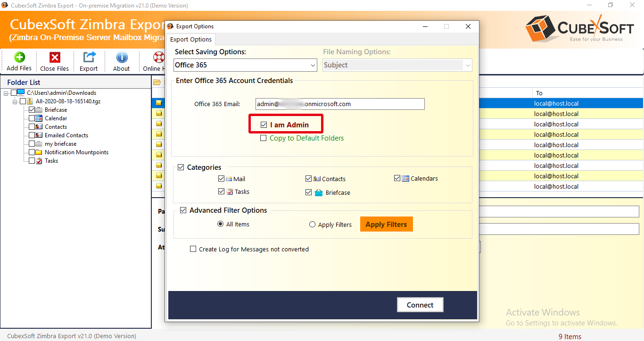This screenshot has height=341, width=644.
Task: Click the computer icon for Downloads path
Action: tap(21, 92)
